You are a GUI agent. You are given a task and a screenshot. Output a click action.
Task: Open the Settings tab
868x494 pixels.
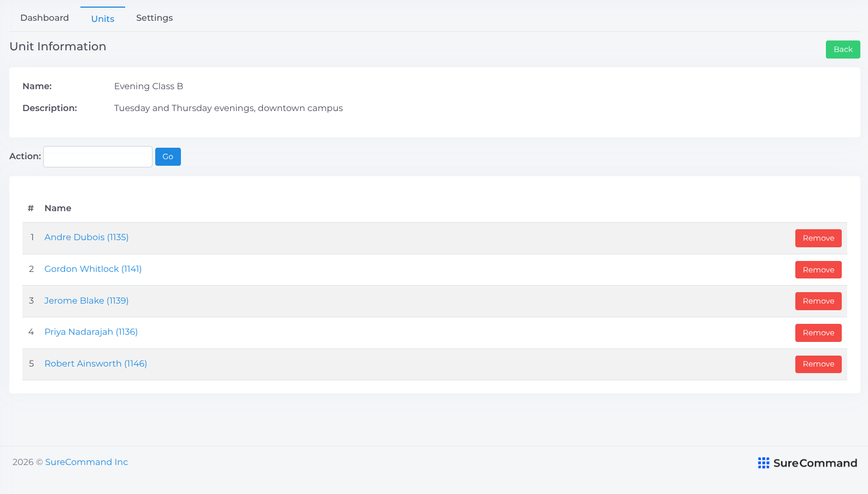(x=154, y=18)
